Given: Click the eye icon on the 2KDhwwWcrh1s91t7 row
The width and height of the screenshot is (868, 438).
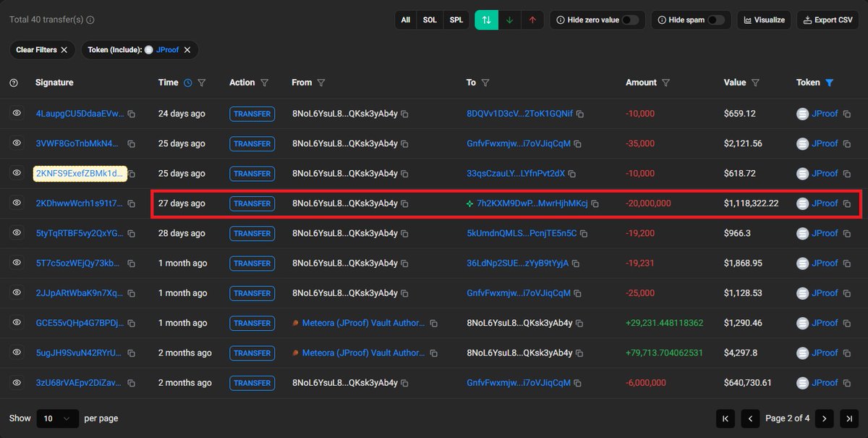Looking at the screenshot, I should [17, 203].
